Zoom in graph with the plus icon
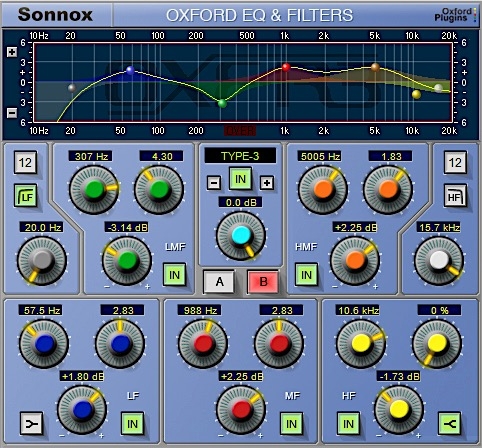This screenshot has height=448, width=482. (12, 52)
